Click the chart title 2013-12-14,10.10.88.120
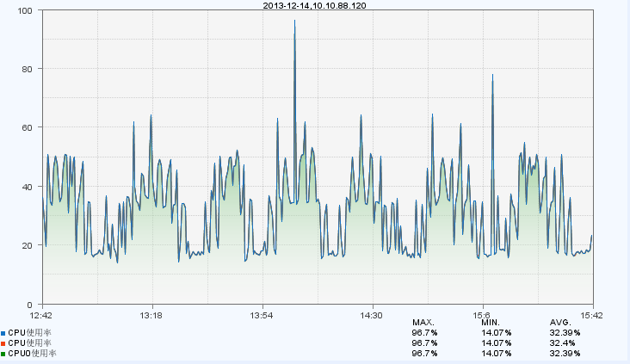This screenshot has width=630, height=364. [316, 5]
